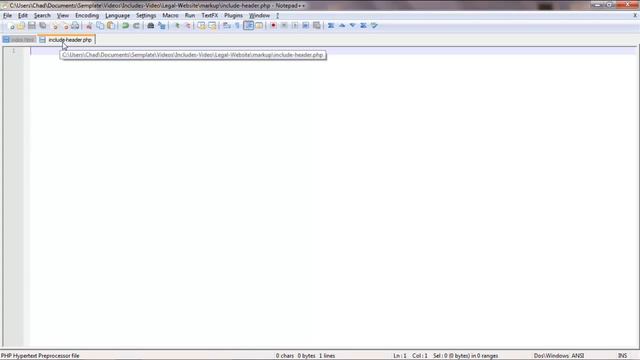Open the File menu

tap(7, 16)
